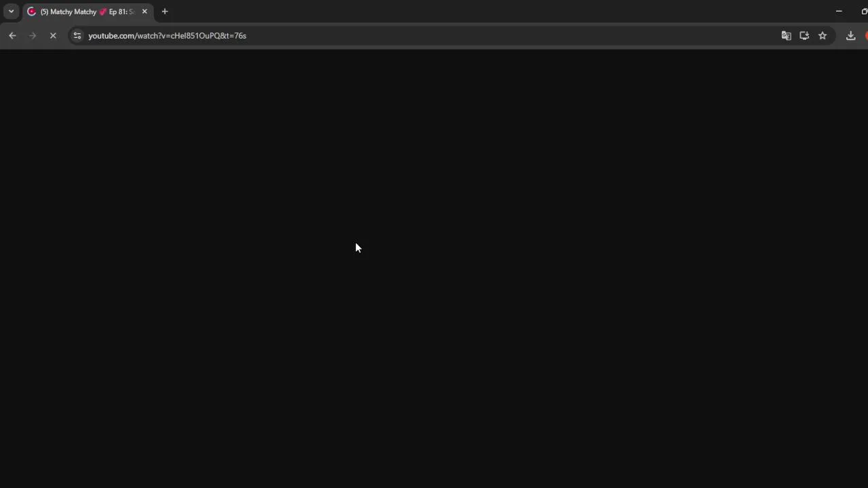
Task: Stop loading the page
Action: (x=53, y=35)
